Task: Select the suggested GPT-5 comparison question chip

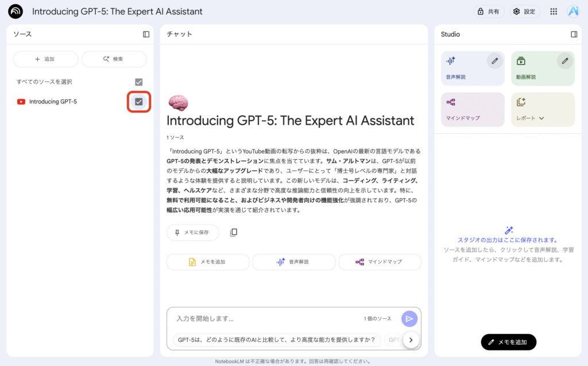Action: point(276,340)
